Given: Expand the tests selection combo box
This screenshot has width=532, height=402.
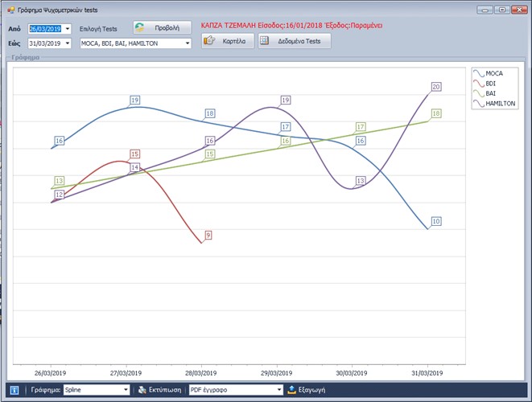Looking at the screenshot, I should coord(188,43).
